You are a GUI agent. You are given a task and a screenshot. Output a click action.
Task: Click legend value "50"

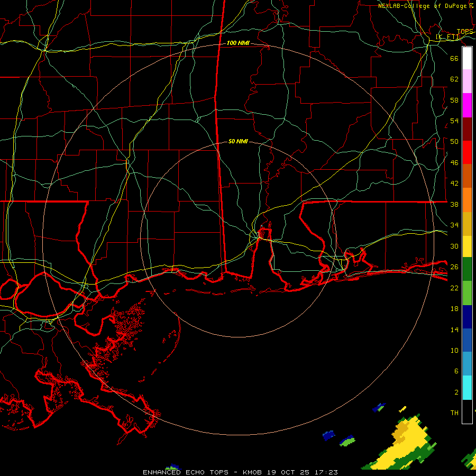[454, 142]
